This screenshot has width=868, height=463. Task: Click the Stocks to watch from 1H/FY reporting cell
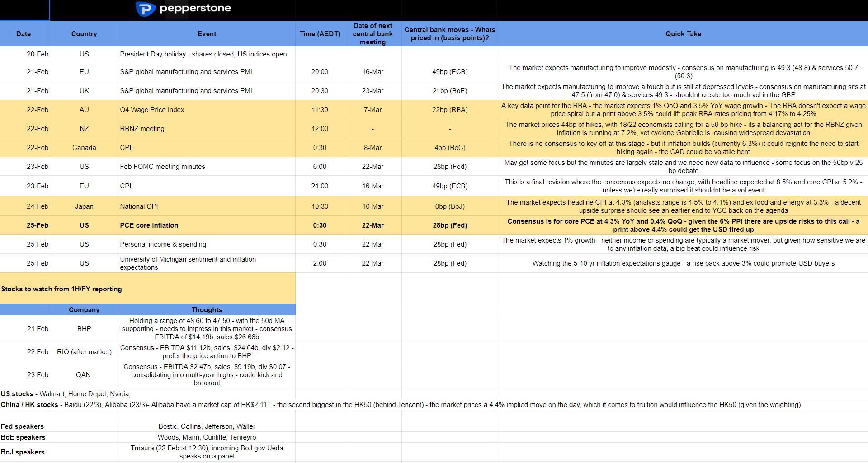click(148, 289)
